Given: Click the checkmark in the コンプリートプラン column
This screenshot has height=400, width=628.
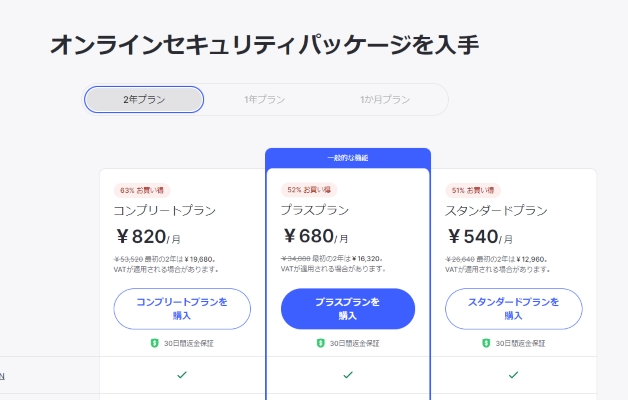Looking at the screenshot, I should click(x=182, y=375).
